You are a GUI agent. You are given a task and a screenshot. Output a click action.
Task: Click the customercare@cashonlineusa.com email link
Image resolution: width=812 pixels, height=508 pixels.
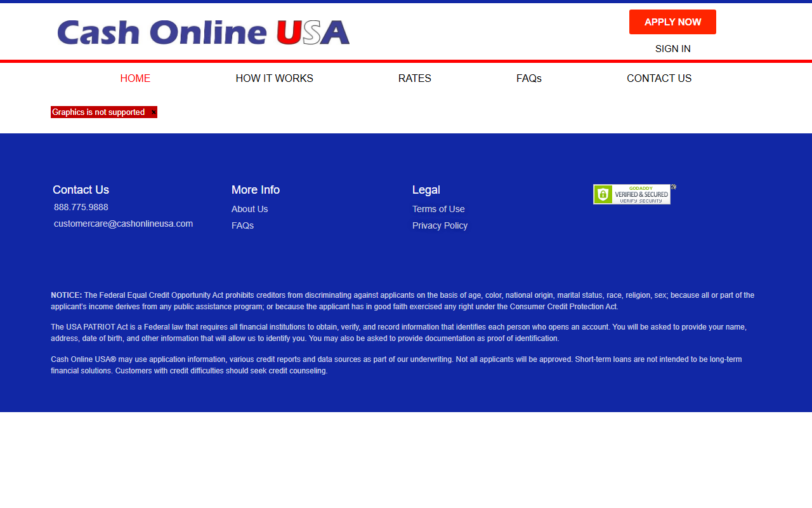coord(123,224)
